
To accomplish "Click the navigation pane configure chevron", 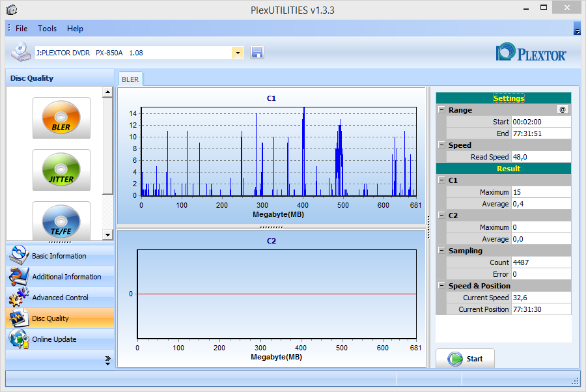I will pos(107,360).
